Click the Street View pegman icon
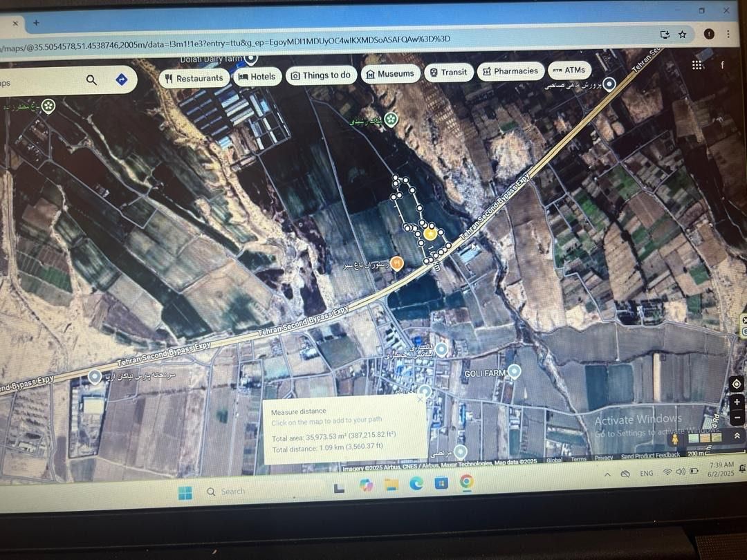The height and width of the screenshot is (560, 747). (675, 438)
